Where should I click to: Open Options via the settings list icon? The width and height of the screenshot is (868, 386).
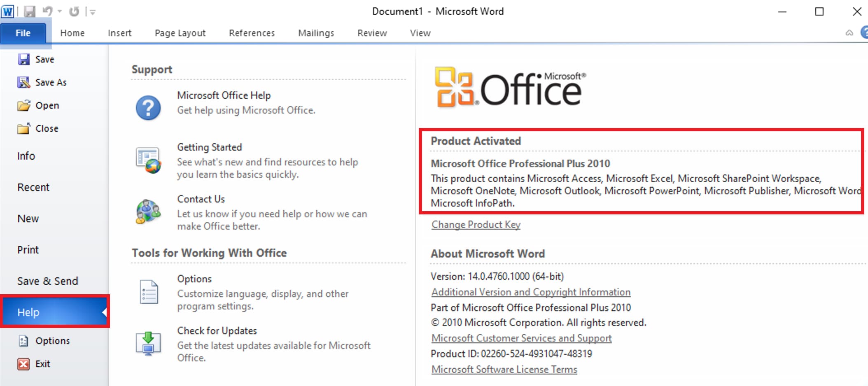(x=149, y=291)
